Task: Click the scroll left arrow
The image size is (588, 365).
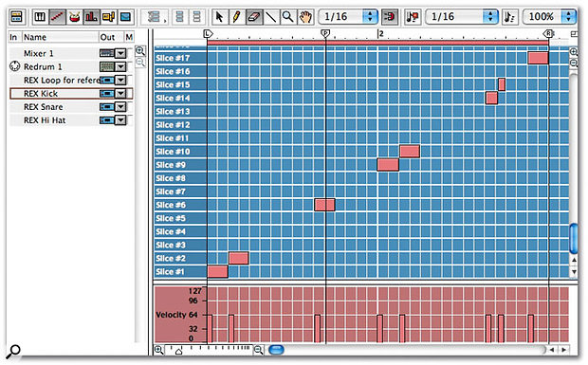Action: coord(552,350)
